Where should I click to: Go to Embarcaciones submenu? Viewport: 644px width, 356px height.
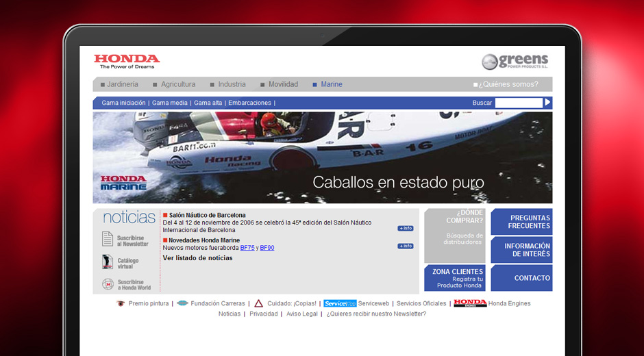(x=249, y=103)
